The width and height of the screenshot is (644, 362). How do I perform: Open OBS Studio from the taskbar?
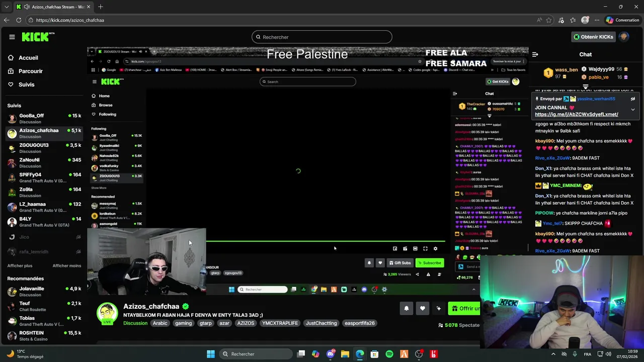(419, 354)
